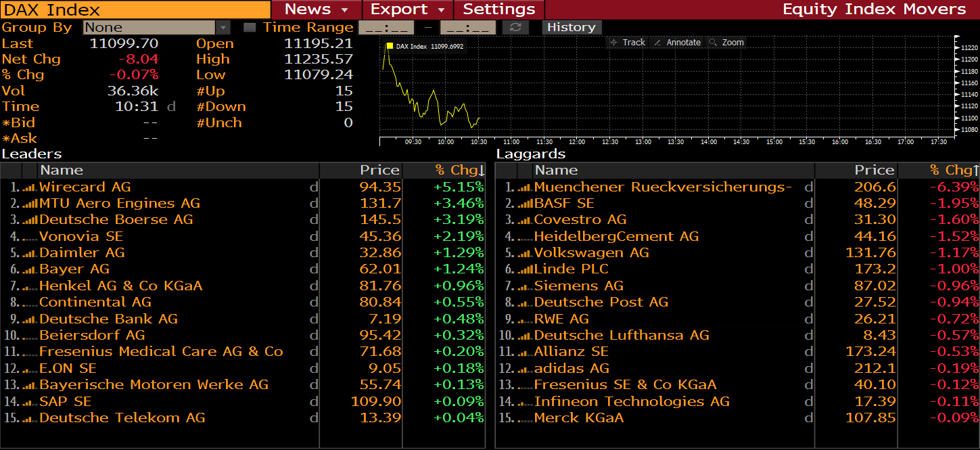Image resolution: width=980 pixels, height=450 pixels.
Task: Click the volume bars icon beside Bayer AG
Action: click(30, 269)
